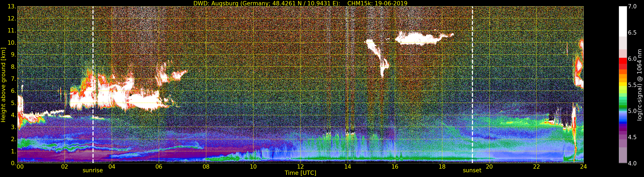
Task: Click the '2.' height axis tick label
Action: [x=13, y=139]
